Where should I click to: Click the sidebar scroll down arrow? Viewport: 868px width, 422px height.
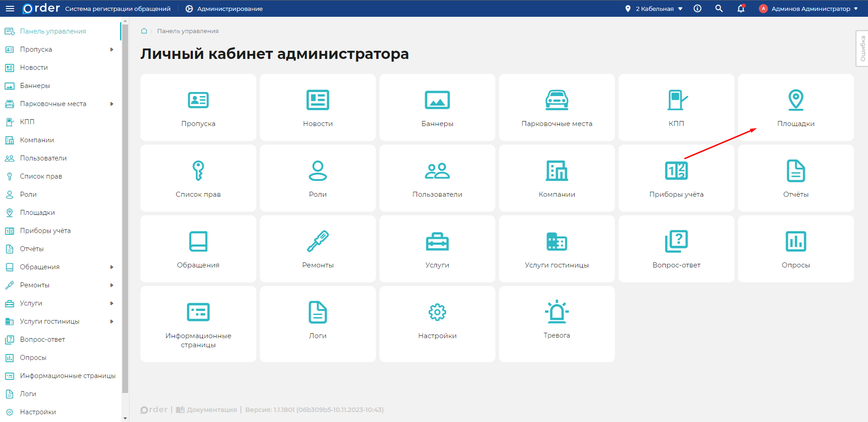click(125, 418)
